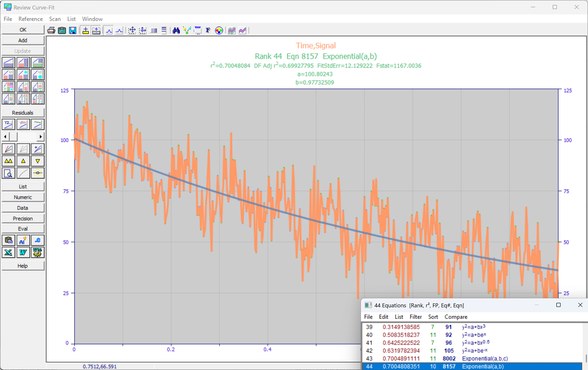The height and width of the screenshot is (370, 588).
Task: Open the Window menu
Action: pyautogui.click(x=92, y=19)
